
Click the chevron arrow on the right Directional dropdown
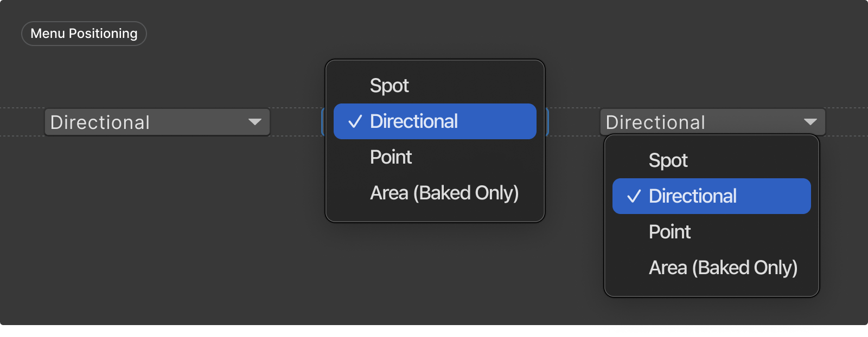810,122
